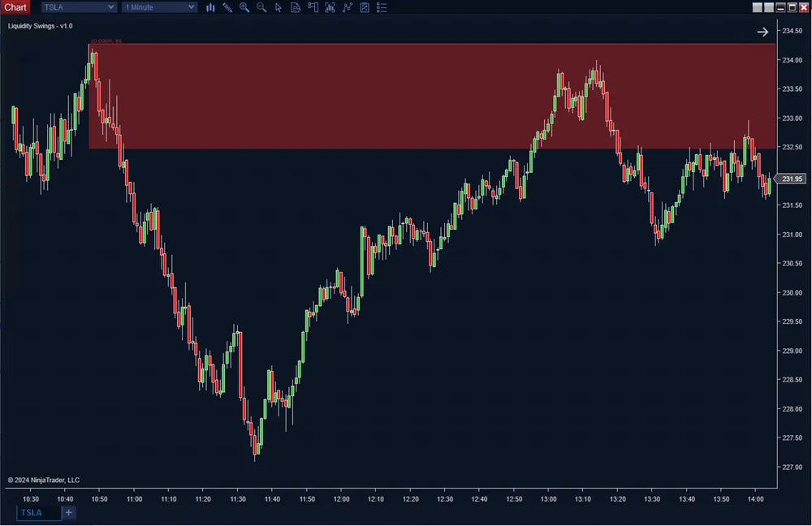Open the TSLA instrument dropdown

(78, 6)
